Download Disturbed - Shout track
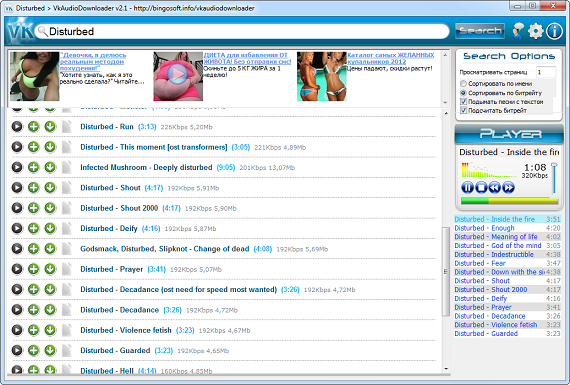 [50, 188]
